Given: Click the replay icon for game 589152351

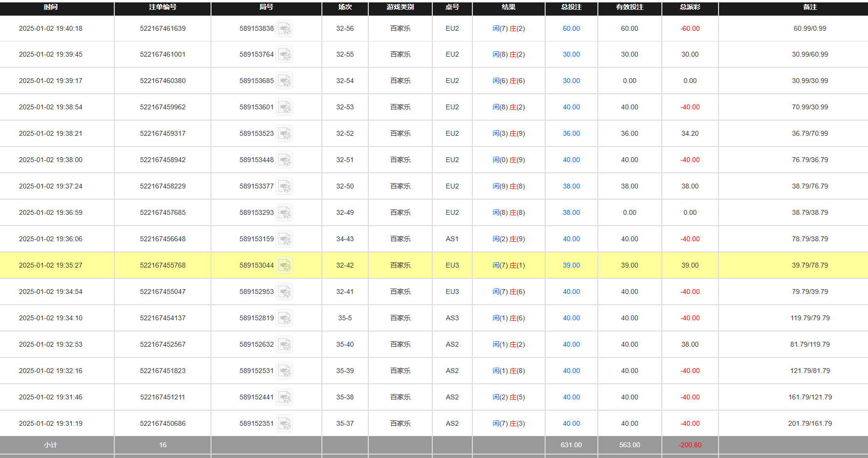Looking at the screenshot, I should [285, 423].
